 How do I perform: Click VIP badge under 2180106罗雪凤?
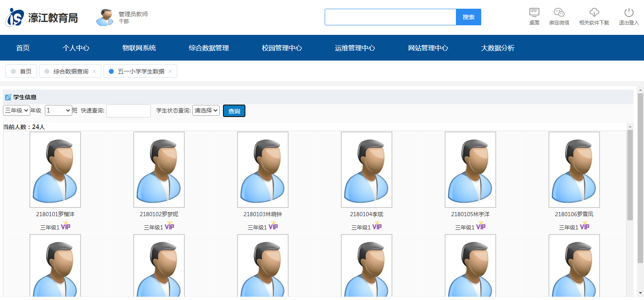point(585,225)
